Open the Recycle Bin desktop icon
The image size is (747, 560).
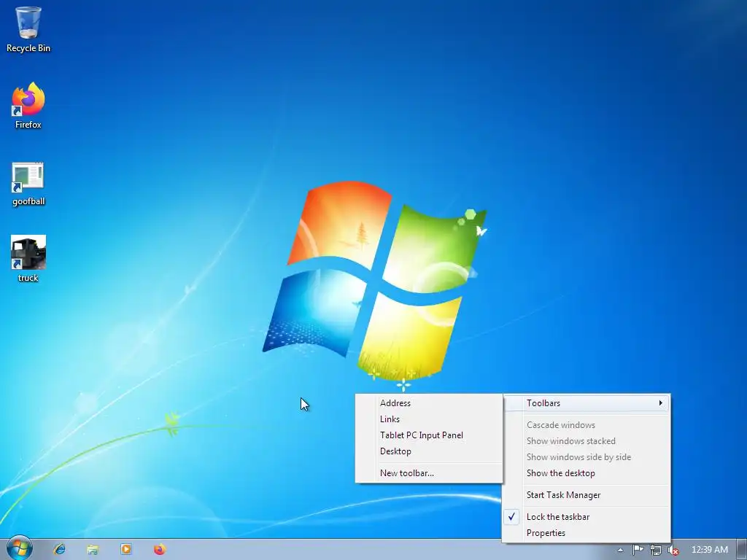pos(28,29)
